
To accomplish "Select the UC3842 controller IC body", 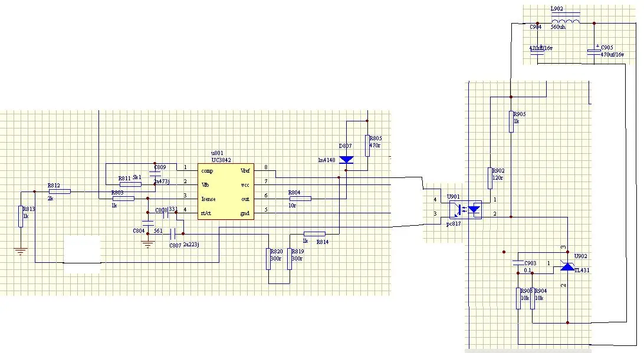I will [225, 192].
